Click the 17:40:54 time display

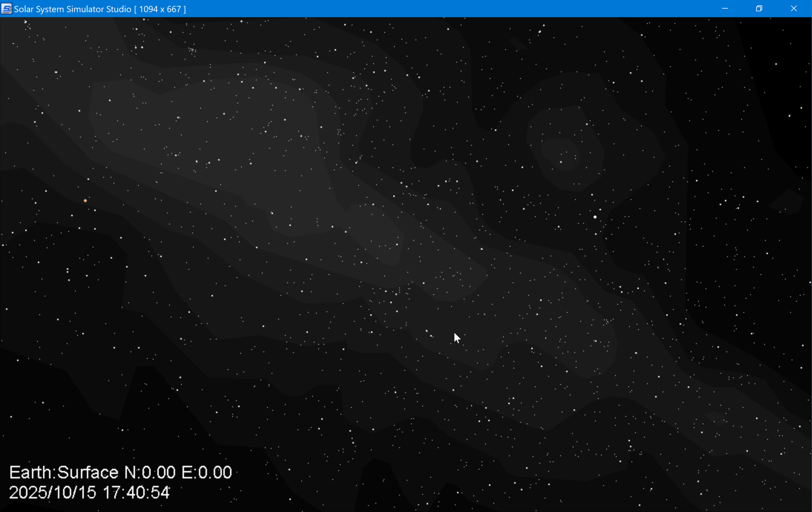(136, 493)
